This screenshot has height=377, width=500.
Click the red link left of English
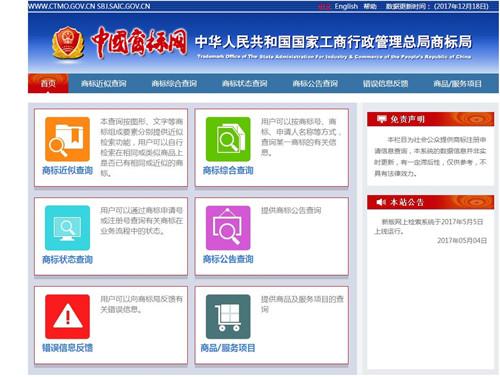tap(324, 6)
